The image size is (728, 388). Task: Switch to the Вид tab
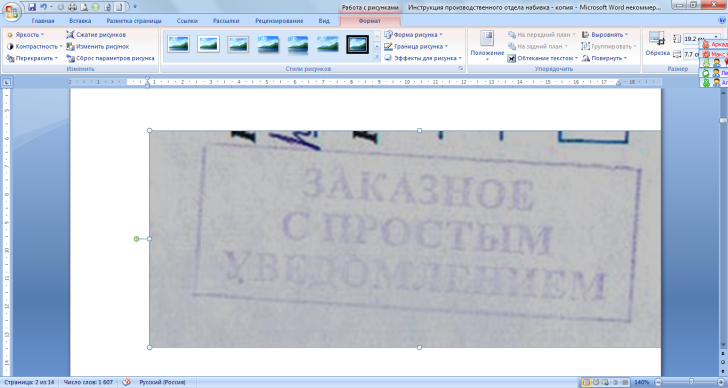pos(324,21)
